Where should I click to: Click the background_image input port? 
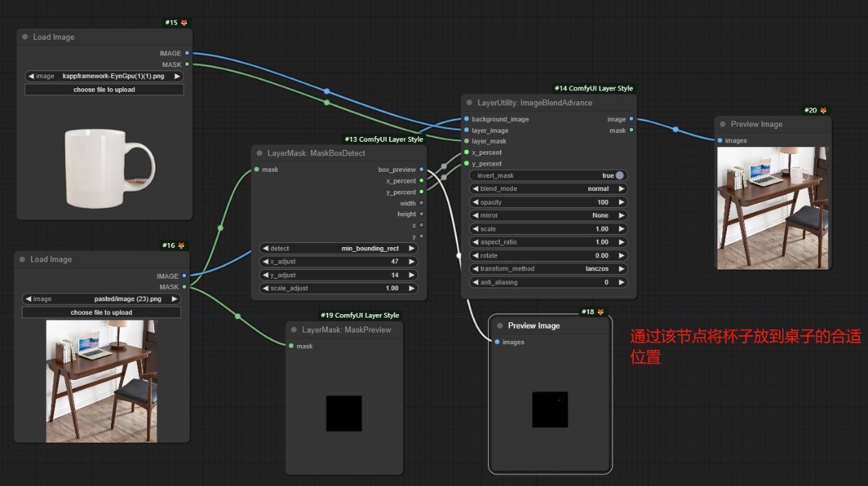coord(466,119)
